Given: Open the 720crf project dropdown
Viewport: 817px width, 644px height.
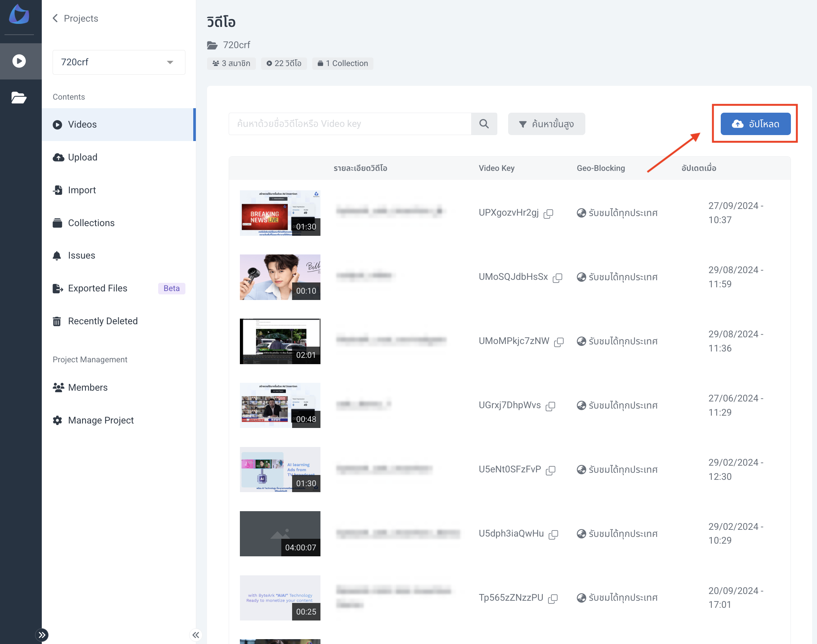Looking at the screenshot, I should [x=119, y=62].
